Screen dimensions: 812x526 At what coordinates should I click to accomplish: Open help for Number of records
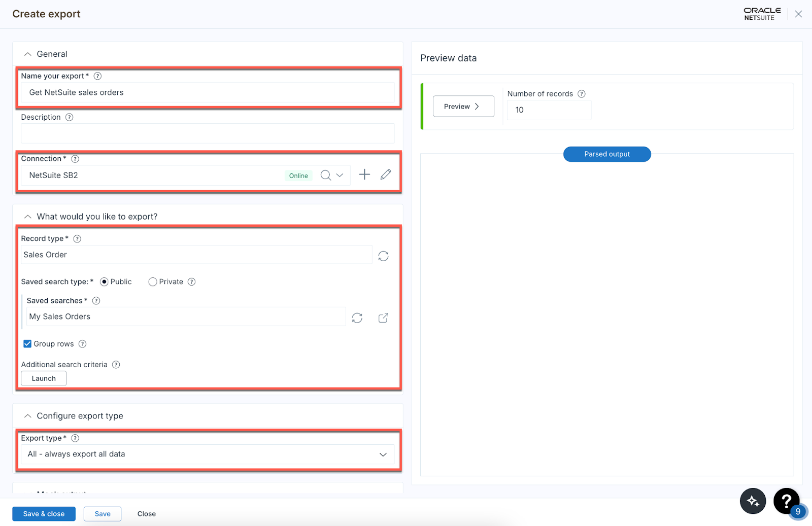tap(582, 94)
